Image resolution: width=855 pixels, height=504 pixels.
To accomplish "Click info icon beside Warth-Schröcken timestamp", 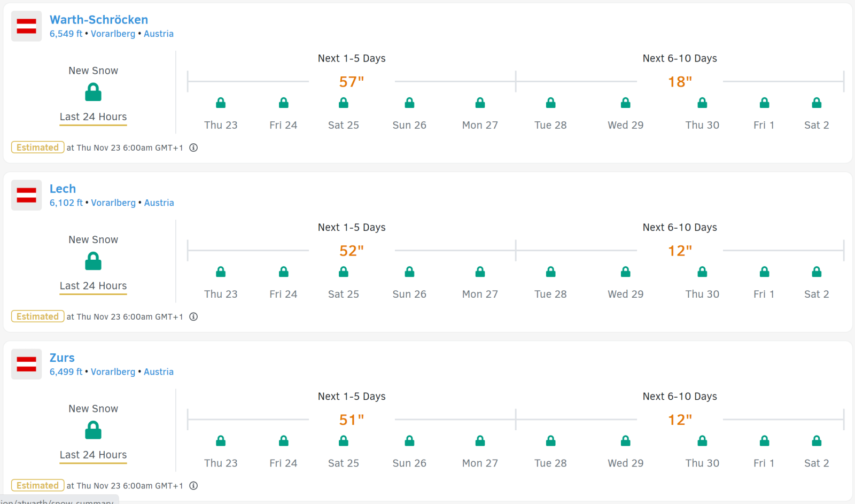I will [193, 148].
